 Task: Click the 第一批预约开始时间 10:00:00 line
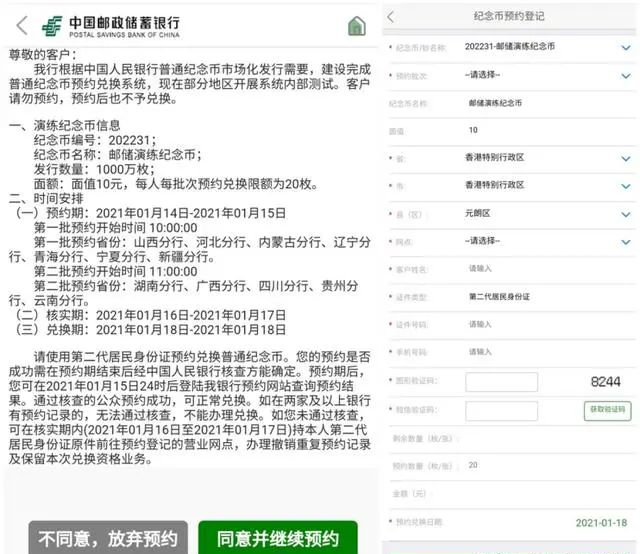[116, 227]
